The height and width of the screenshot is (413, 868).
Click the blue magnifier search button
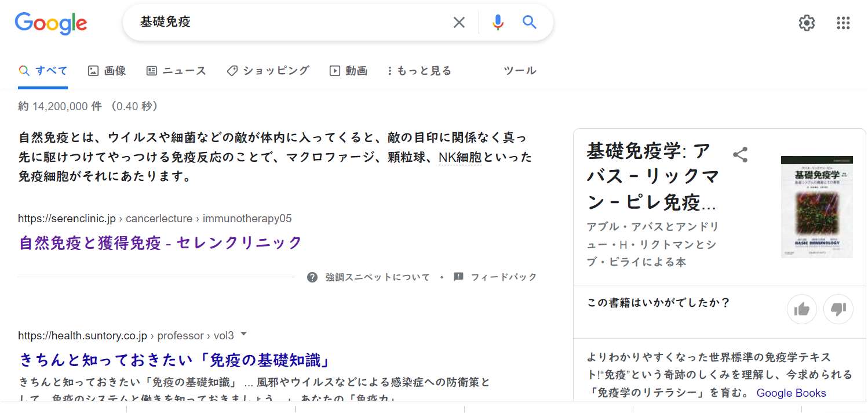point(529,23)
